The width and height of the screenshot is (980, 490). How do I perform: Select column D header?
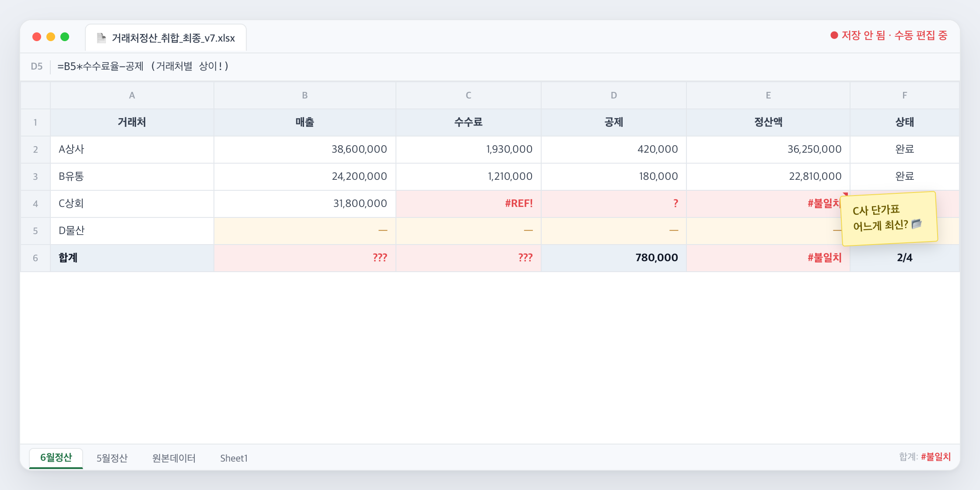(614, 95)
